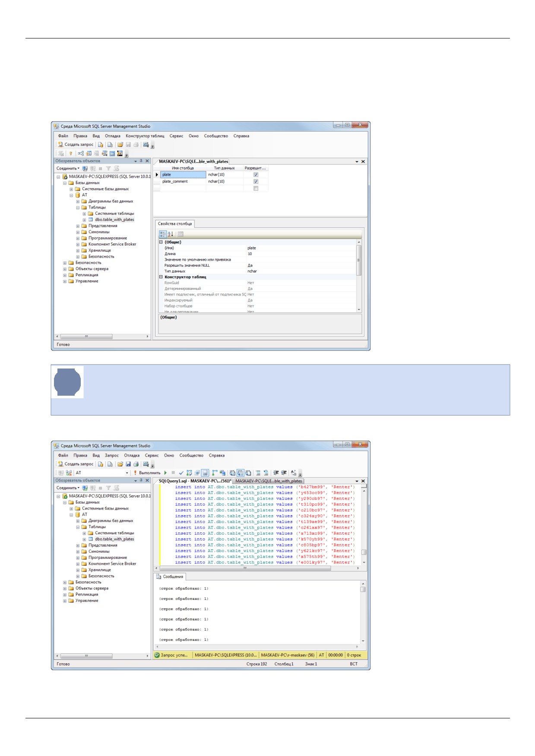Click the categorized view icon in column properties panel
The height and width of the screenshot is (756, 535).
(x=163, y=234)
